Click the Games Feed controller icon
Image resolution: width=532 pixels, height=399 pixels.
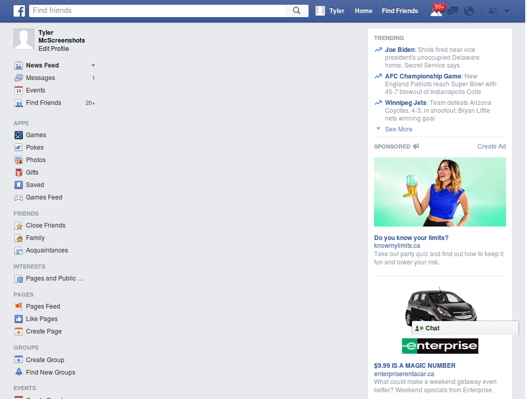point(19,197)
